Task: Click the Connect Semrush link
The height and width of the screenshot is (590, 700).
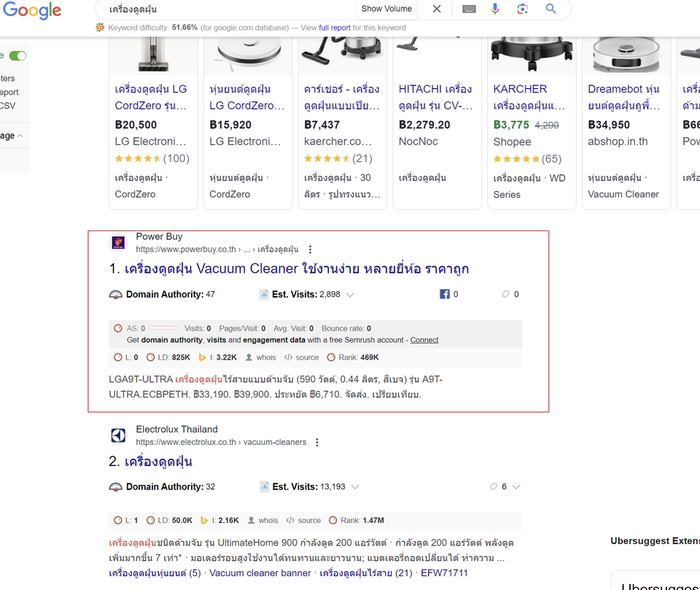Action: coord(424,340)
